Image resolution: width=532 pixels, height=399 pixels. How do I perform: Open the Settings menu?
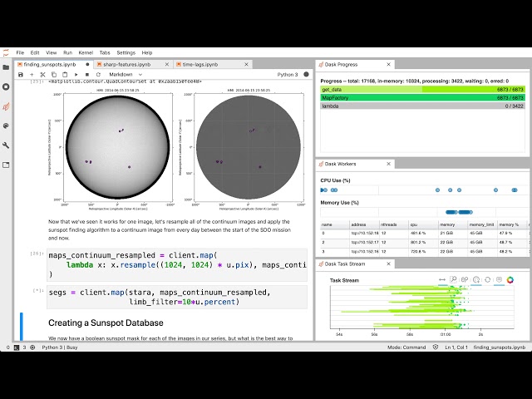(x=126, y=52)
